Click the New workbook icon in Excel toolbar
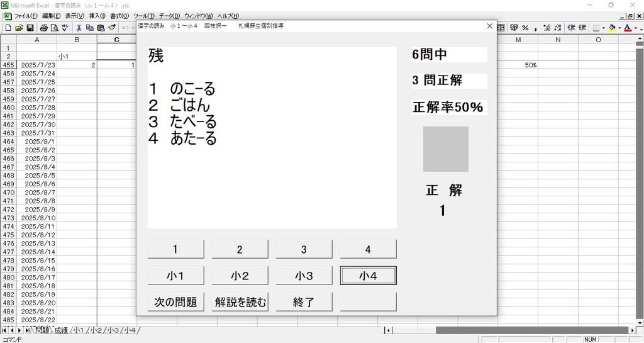This screenshot has height=343, width=644. [8, 28]
